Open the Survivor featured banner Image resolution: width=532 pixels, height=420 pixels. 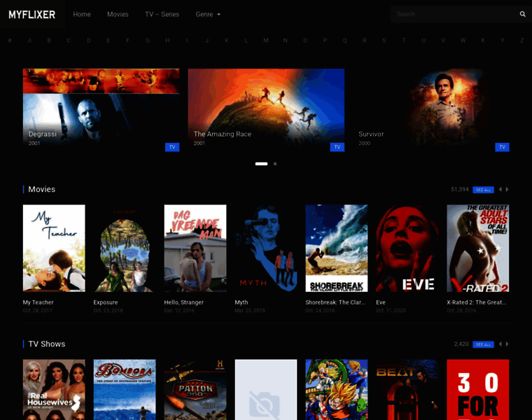431,110
